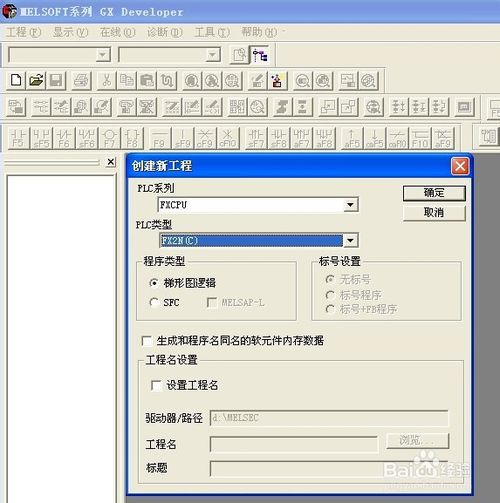Screen dimensions: 500x503
Task: Enable the 设置工程名 checkbox
Action: (156, 385)
